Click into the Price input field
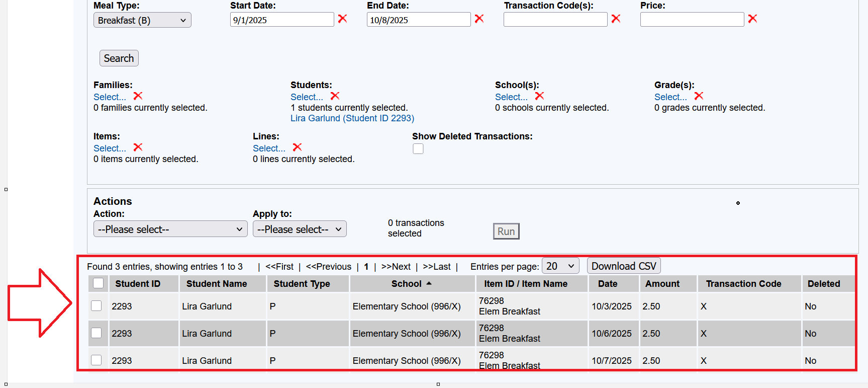 pos(692,20)
